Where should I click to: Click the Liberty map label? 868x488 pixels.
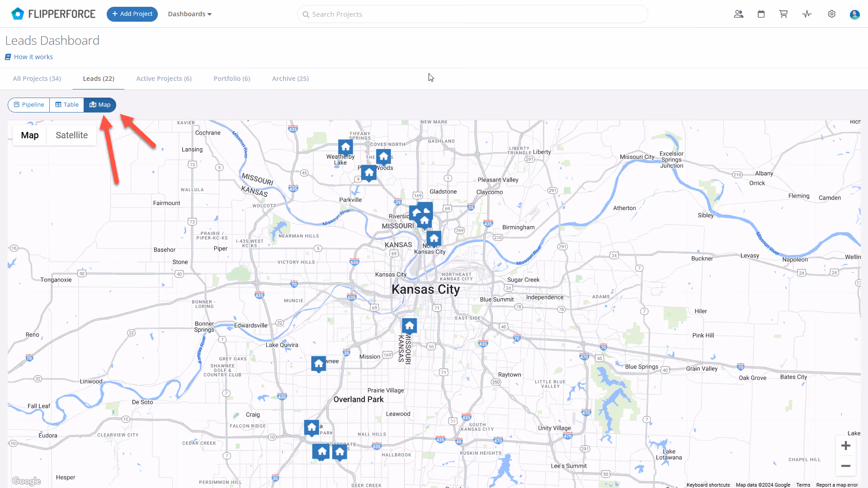(x=542, y=152)
